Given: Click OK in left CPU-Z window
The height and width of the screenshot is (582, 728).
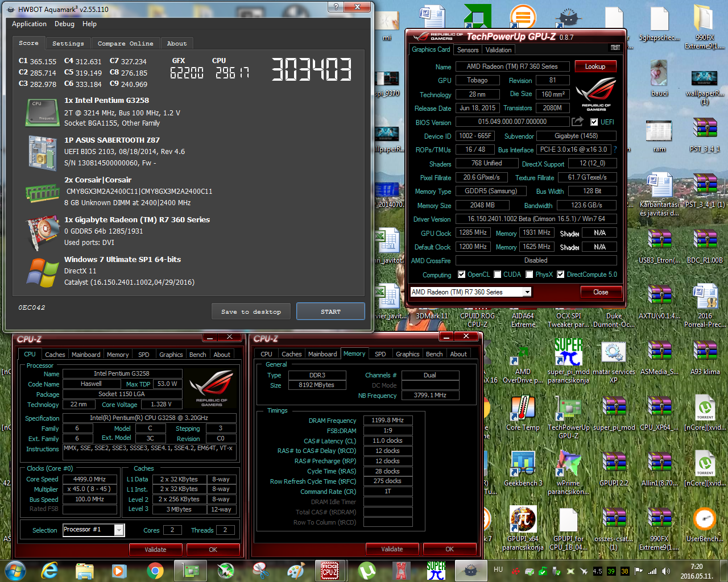Looking at the screenshot, I should [x=213, y=550].
